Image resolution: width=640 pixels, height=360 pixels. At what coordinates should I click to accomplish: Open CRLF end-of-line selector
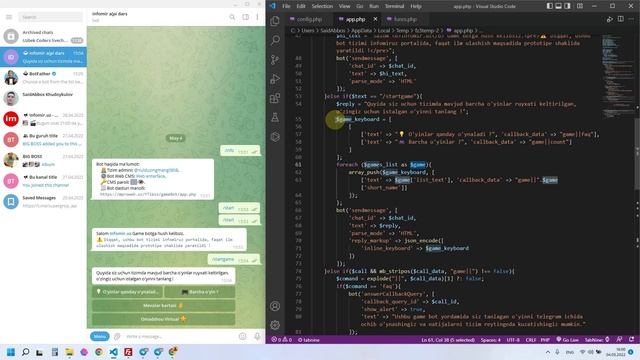tap(531, 340)
